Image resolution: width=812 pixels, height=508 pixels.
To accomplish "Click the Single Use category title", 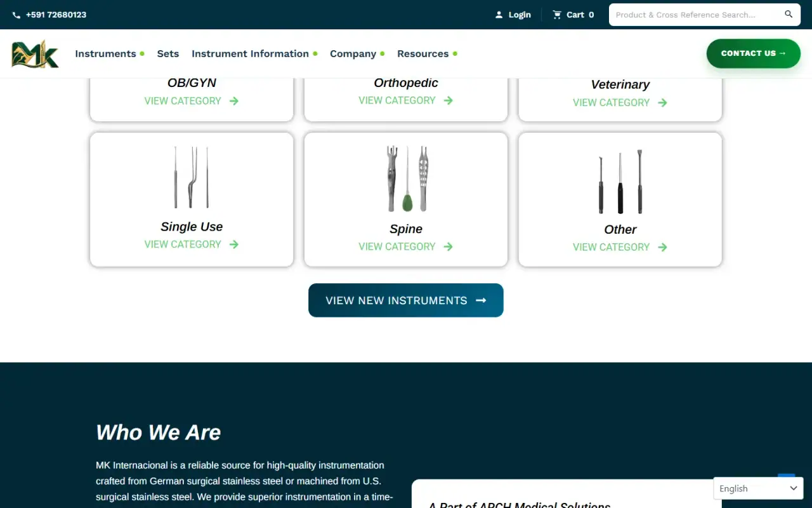I will pyautogui.click(x=192, y=227).
